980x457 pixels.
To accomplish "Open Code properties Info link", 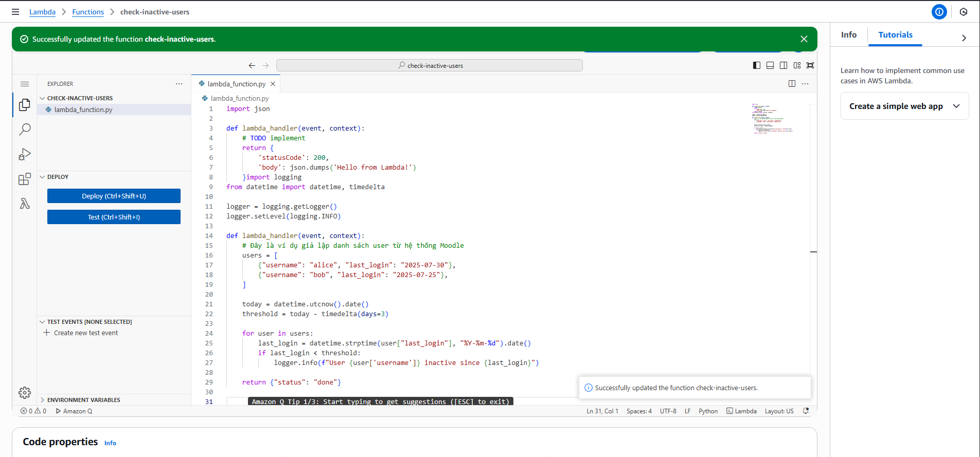I will (110, 443).
